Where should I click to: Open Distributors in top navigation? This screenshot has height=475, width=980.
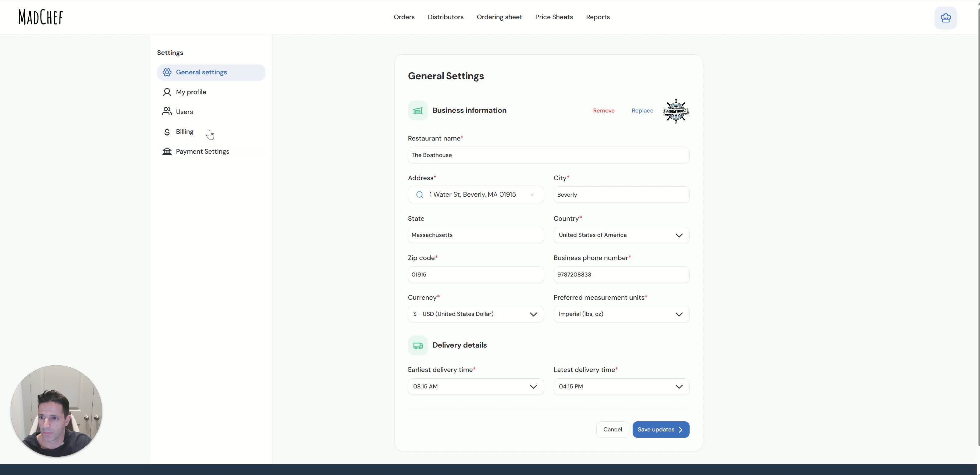point(446,17)
